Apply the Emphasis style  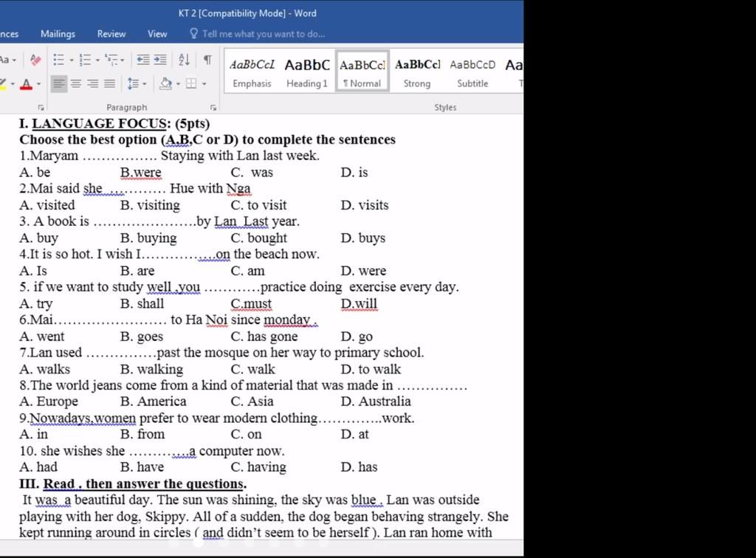click(x=252, y=73)
